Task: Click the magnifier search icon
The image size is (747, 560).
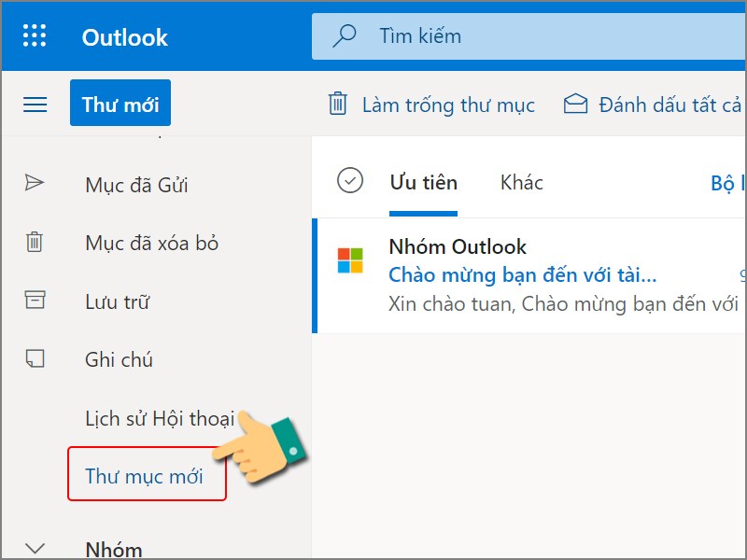Action: tap(345, 36)
